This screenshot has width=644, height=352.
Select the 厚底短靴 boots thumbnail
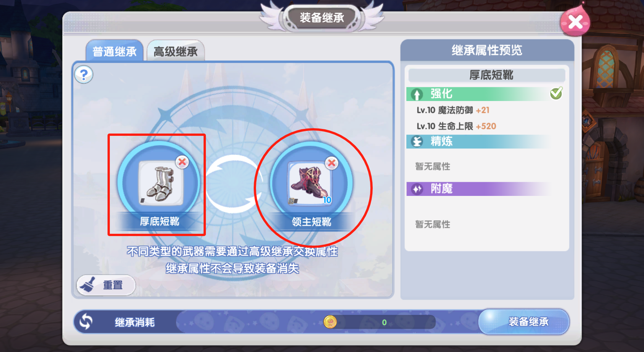click(x=160, y=183)
